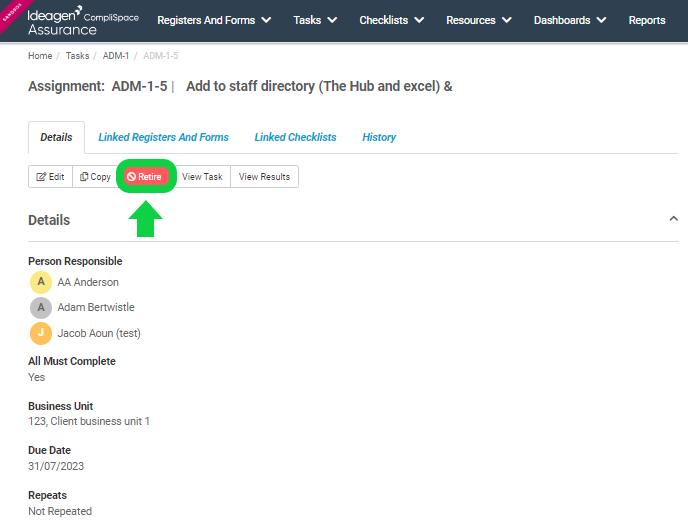Go to Home breadcrumb link
688x530 pixels.
click(x=40, y=56)
